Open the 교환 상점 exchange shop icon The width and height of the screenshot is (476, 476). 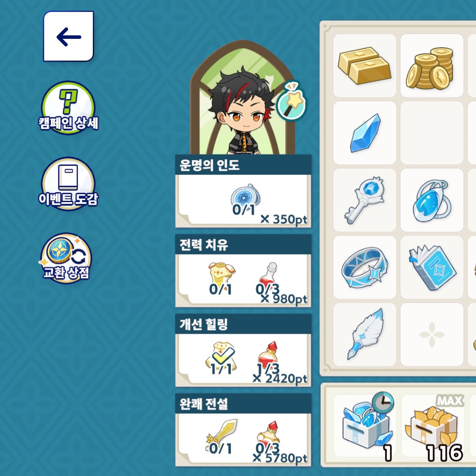pyautogui.click(x=66, y=258)
